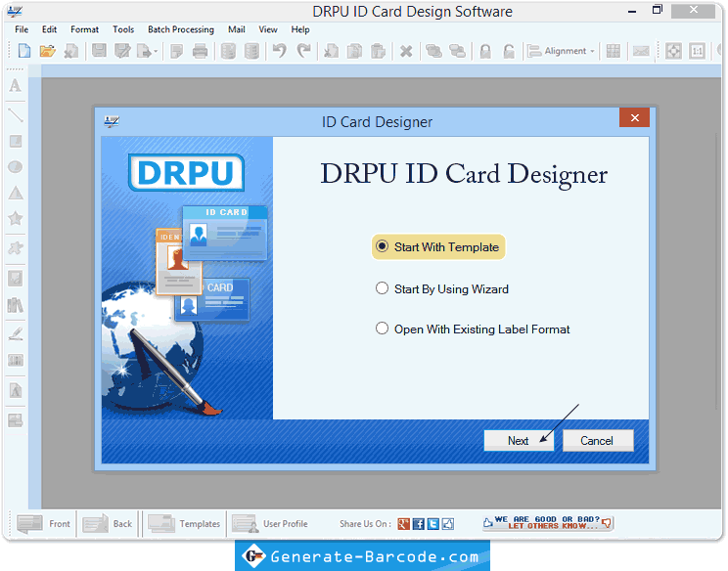Image resolution: width=728 pixels, height=571 pixels.
Task: Share on Google Plus icon
Action: pyautogui.click(x=403, y=524)
